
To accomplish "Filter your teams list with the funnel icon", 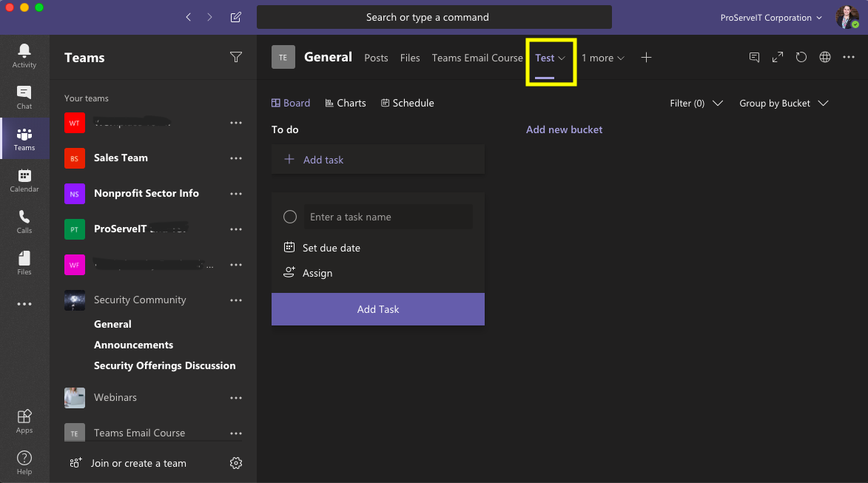I will coord(235,57).
